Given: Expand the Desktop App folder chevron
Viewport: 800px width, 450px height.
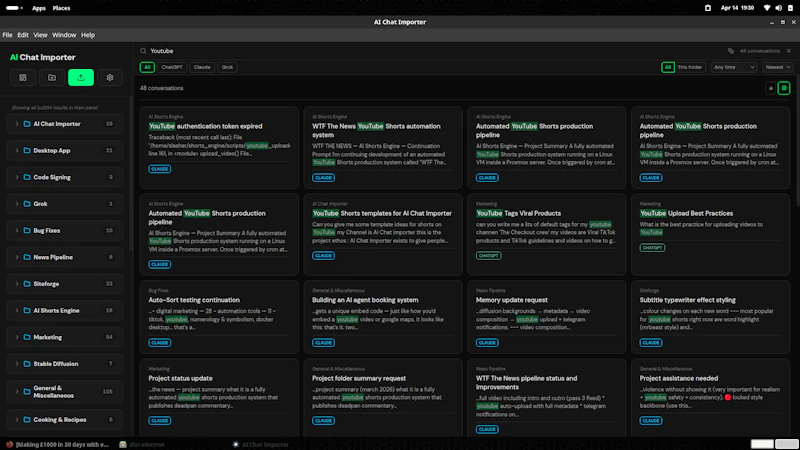Looking at the screenshot, I should click(17, 151).
